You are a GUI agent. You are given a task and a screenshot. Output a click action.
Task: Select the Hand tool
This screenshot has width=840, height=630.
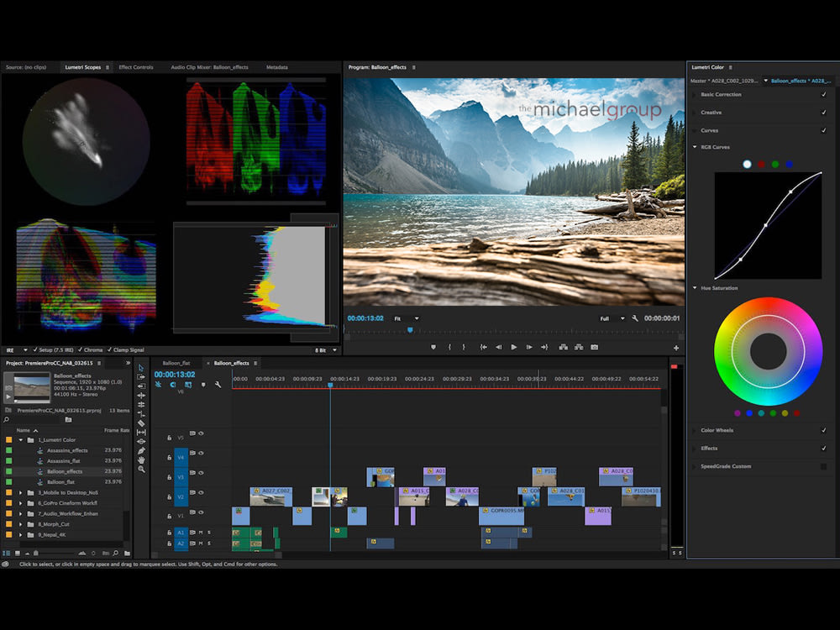[141, 459]
